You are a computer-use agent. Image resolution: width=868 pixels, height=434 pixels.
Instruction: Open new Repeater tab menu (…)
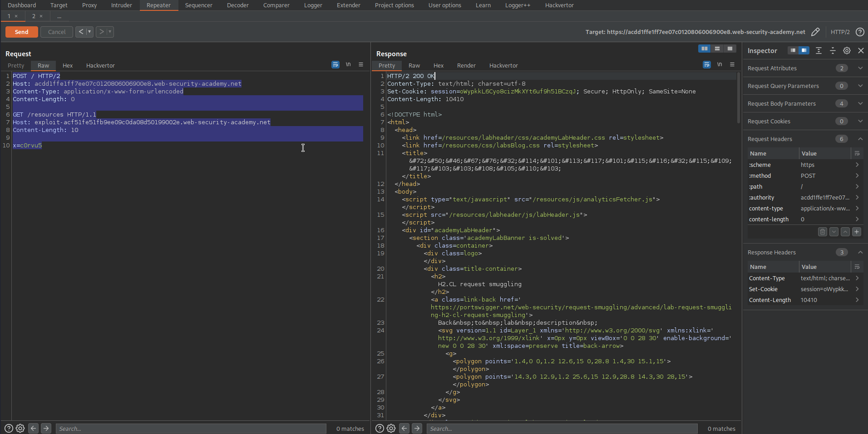[x=59, y=16]
